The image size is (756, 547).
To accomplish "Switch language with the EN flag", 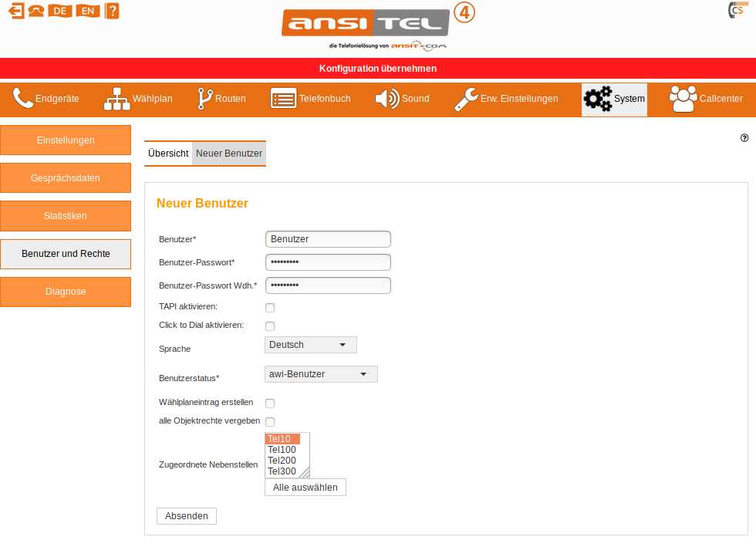I will click(x=87, y=11).
